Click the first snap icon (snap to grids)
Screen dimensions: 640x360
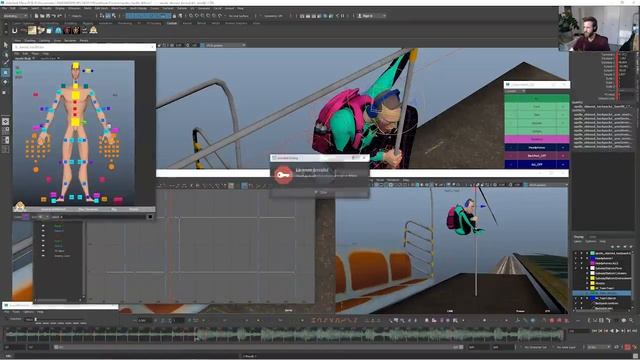pos(191,16)
